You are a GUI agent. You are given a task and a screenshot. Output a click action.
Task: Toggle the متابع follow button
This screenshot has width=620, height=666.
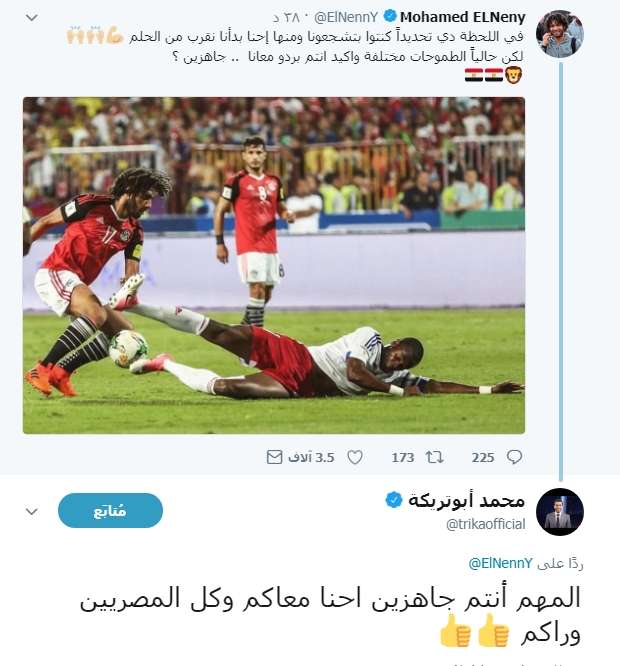point(110,511)
